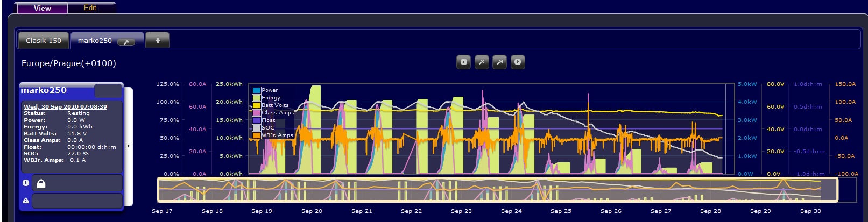Click the Class Amps legend swatch
Viewport: 868px width, 222px height.
coord(257,113)
